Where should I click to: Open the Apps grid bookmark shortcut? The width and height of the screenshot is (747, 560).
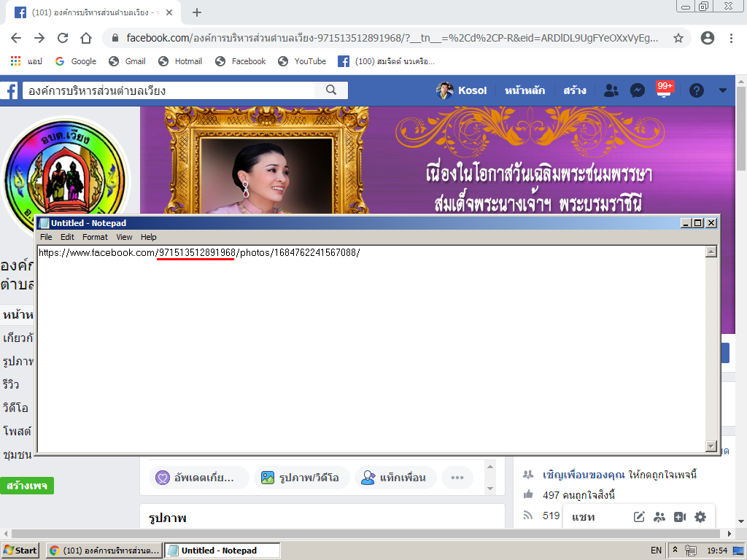27,61
